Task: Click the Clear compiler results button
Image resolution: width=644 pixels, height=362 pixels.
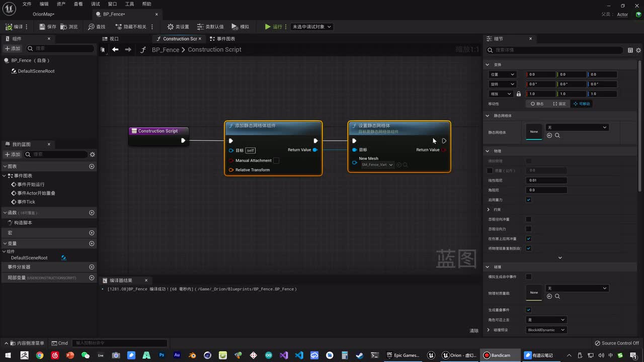Action: (473, 331)
